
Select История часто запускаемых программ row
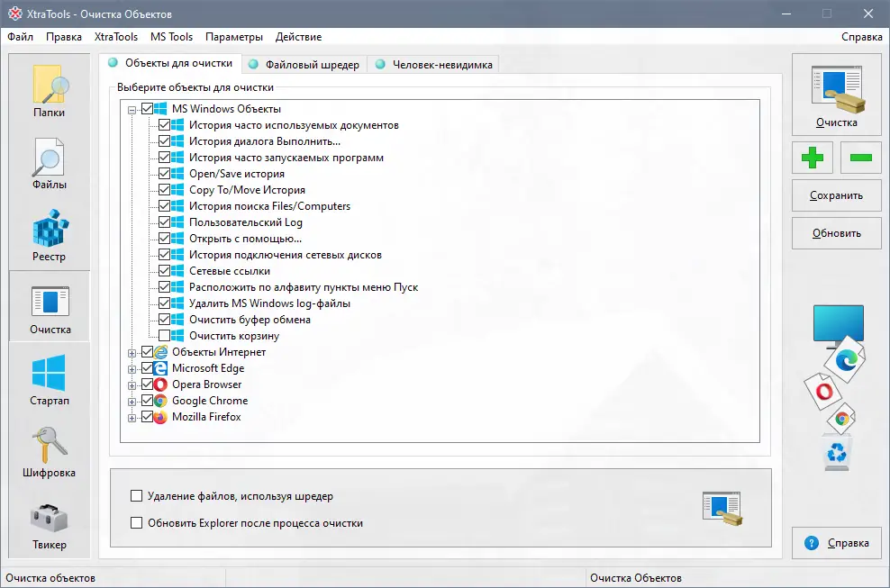click(x=286, y=158)
